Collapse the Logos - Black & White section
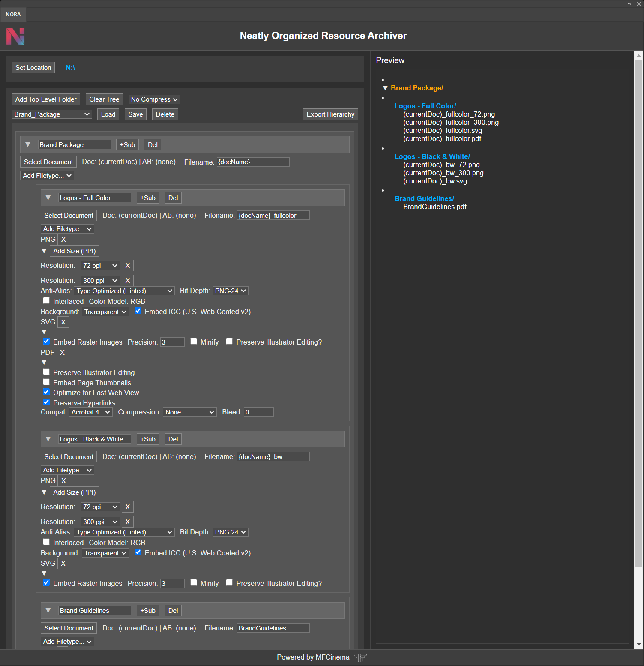The height and width of the screenshot is (666, 644). (x=48, y=439)
